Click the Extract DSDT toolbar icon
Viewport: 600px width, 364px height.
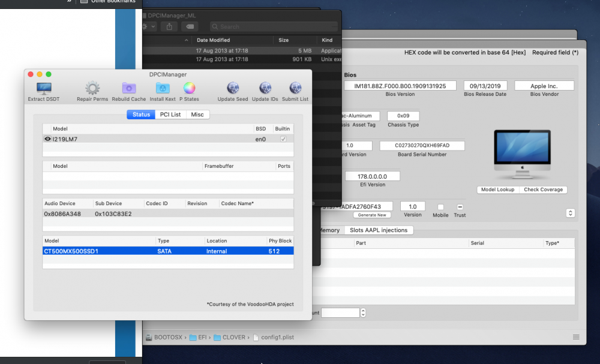44,89
